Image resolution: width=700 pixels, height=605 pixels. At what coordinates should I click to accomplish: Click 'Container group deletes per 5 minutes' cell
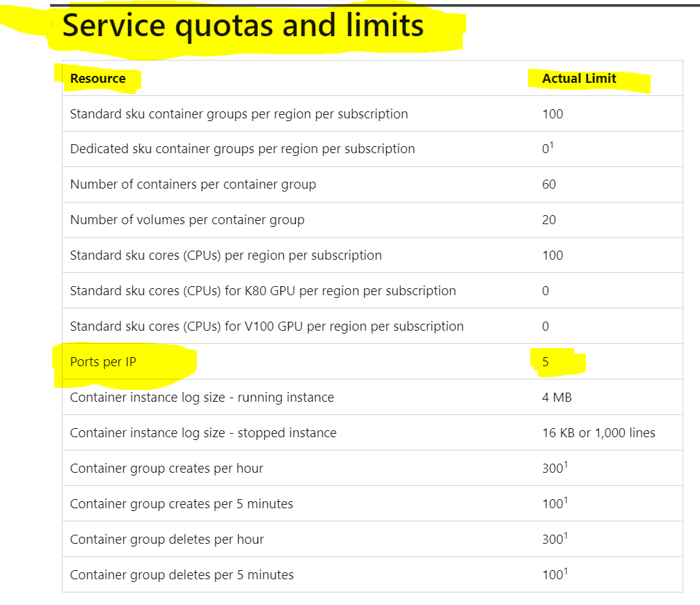182,574
